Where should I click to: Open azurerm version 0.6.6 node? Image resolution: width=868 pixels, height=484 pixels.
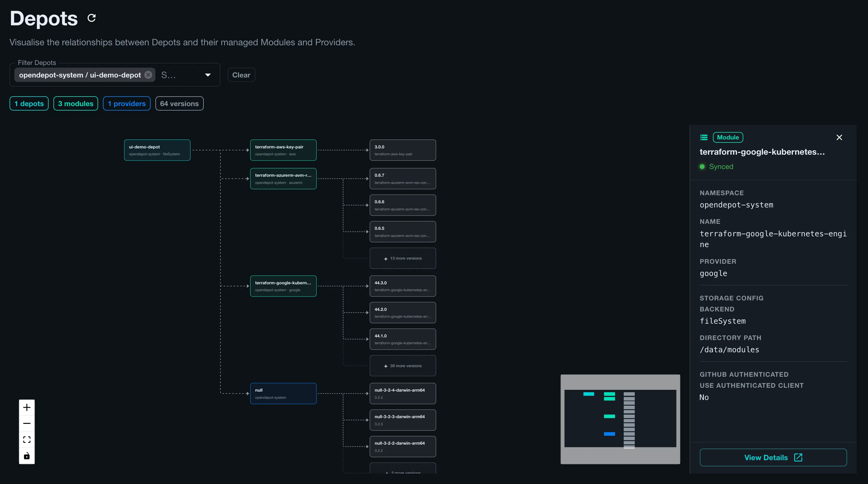click(x=403, y=205)
